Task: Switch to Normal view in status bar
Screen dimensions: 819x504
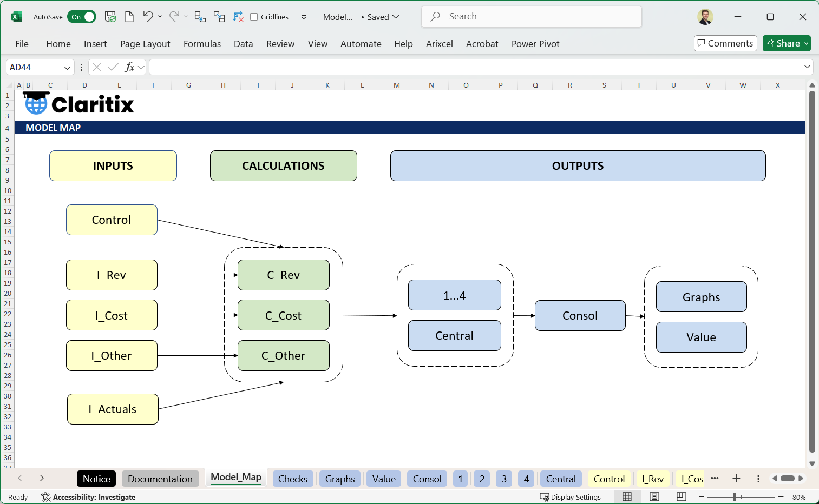Action: point(627,497)
